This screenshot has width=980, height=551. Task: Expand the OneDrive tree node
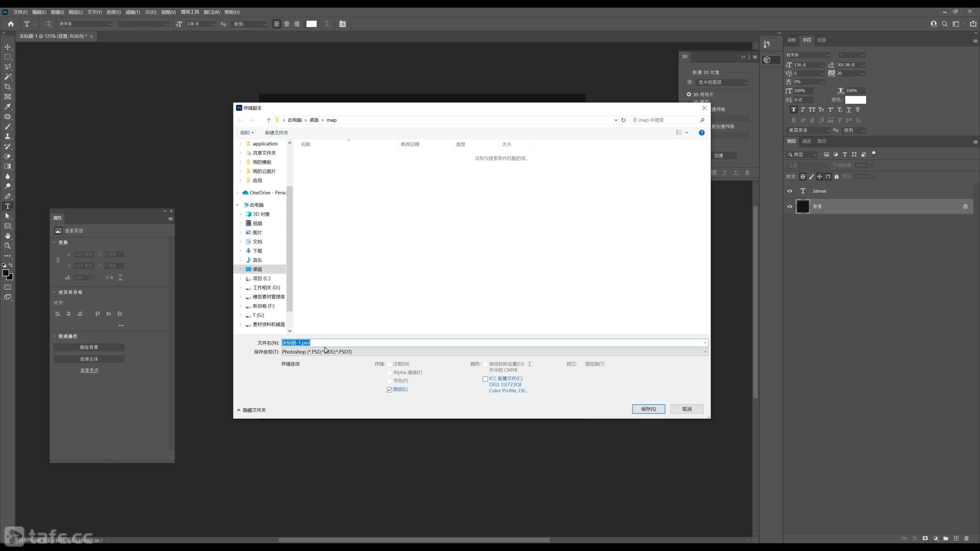point(238,193)
